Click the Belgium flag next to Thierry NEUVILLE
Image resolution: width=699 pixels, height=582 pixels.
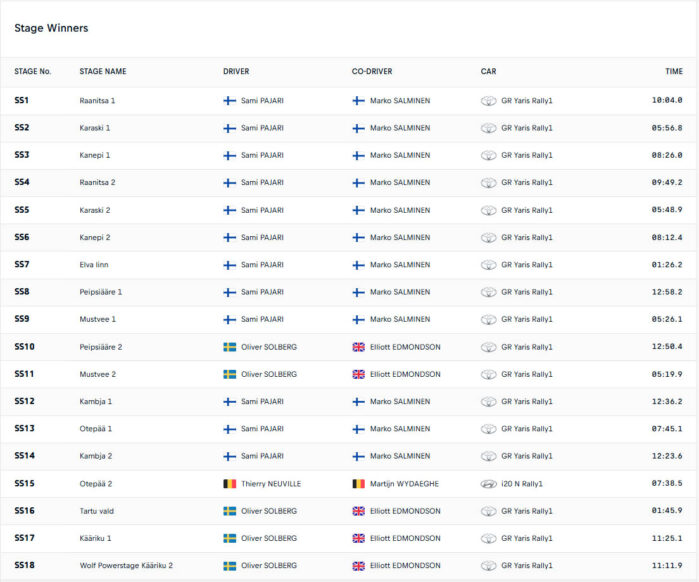(230, 484)
